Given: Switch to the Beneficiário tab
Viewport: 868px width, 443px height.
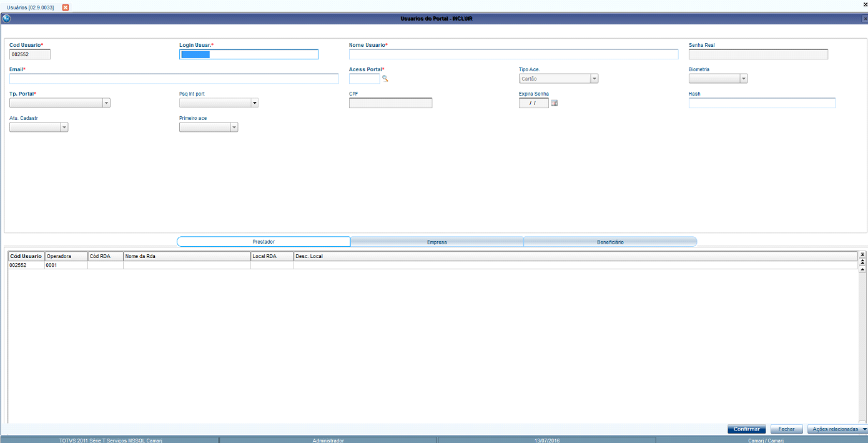Looking at the screenshot, I should click(x=610, y=242).
